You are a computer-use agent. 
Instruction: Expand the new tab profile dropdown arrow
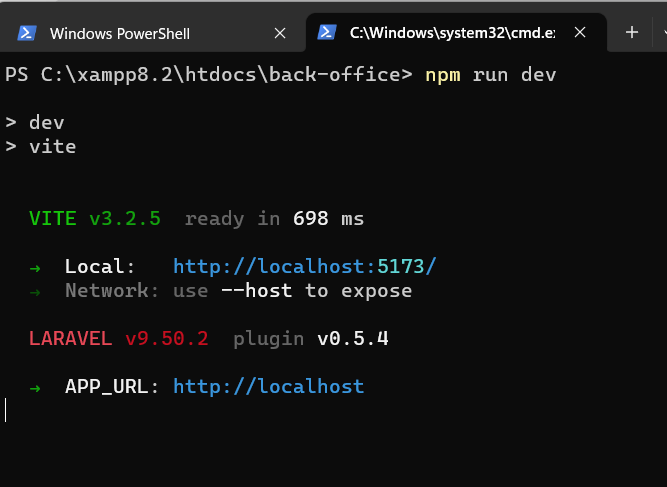(x=664, y=32)
